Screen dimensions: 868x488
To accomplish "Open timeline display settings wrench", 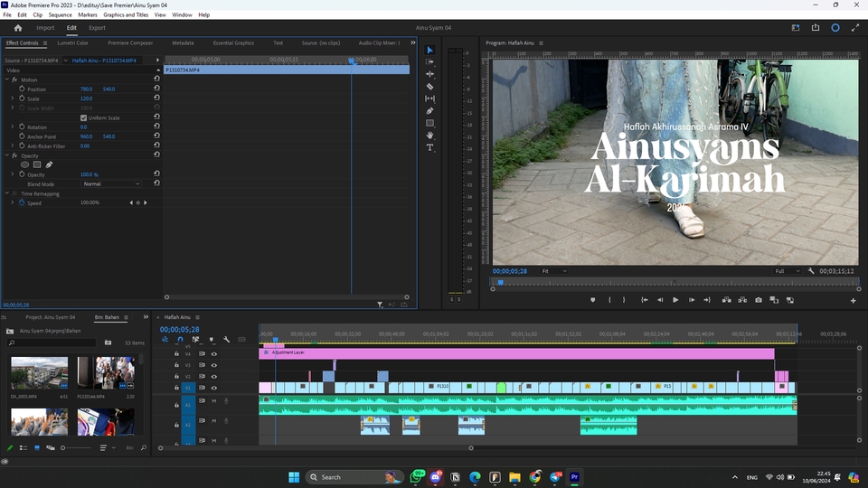I will (226, 339).
